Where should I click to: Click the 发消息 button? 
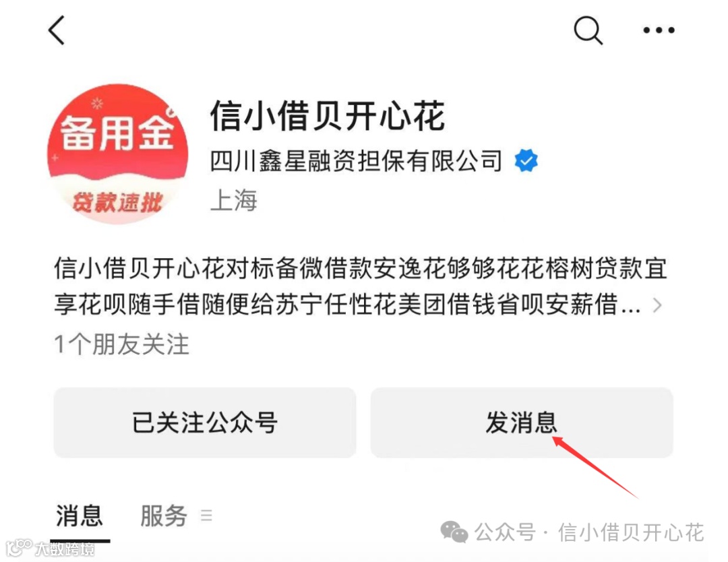[x=521, y=423]
